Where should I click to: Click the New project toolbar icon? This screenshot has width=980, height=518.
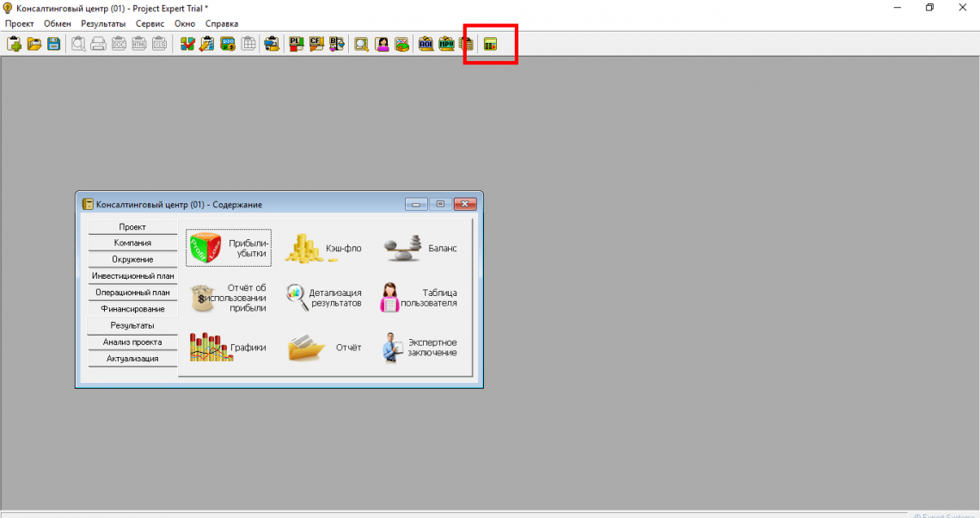[x=14, y=44]
